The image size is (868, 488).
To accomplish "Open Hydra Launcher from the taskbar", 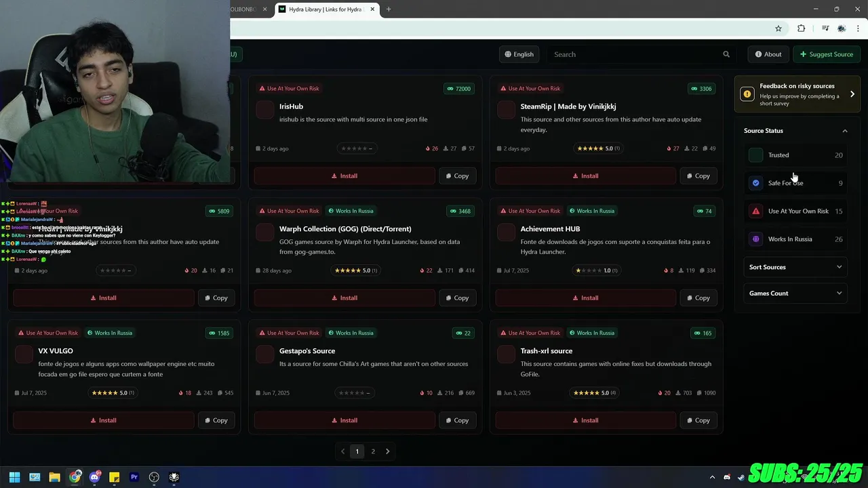I will pyautogui.click(x=174, y=477).
